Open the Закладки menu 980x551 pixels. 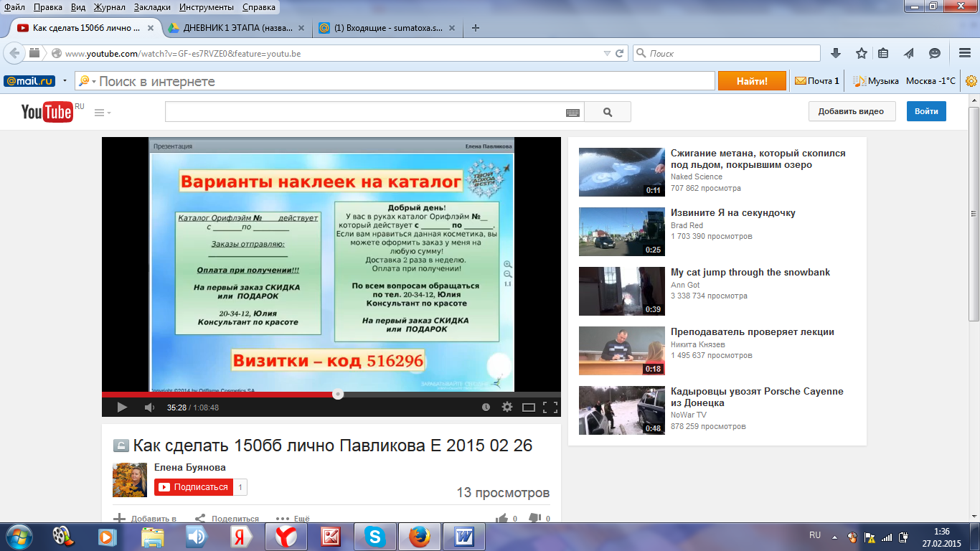(152, 7)
